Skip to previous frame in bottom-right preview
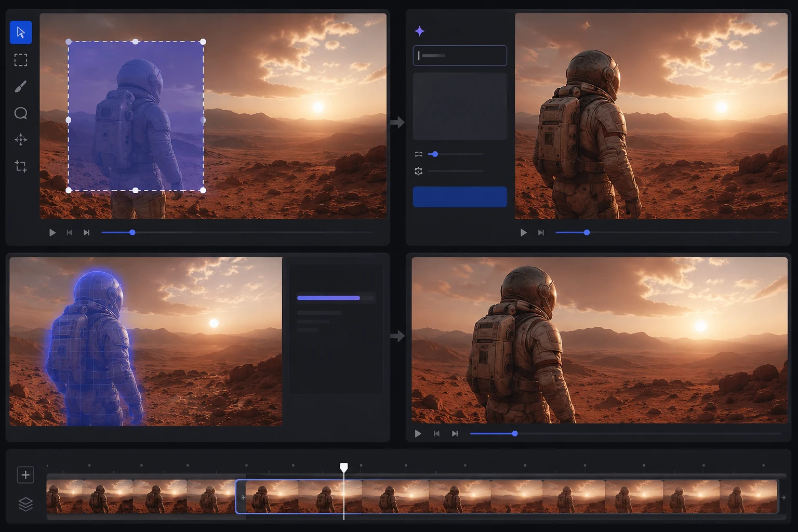 click(x=437, y=434)
